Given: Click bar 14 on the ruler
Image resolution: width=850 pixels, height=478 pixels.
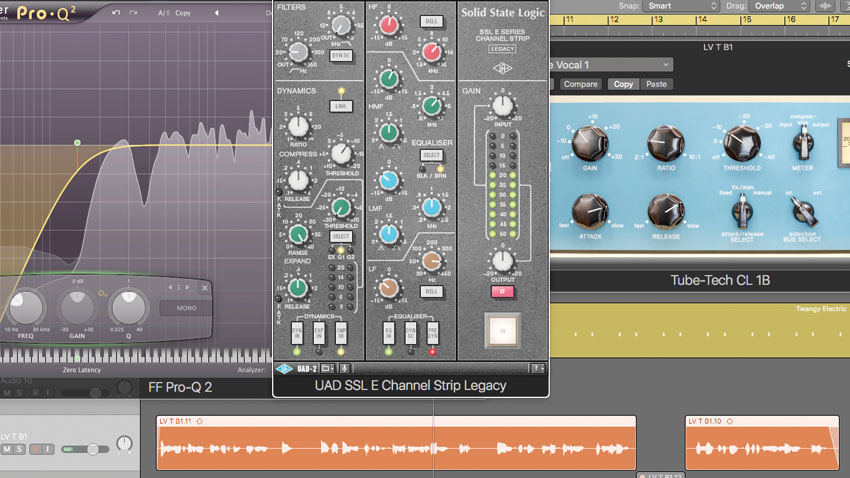Looking at the screenshot, I should click(703, 20).
